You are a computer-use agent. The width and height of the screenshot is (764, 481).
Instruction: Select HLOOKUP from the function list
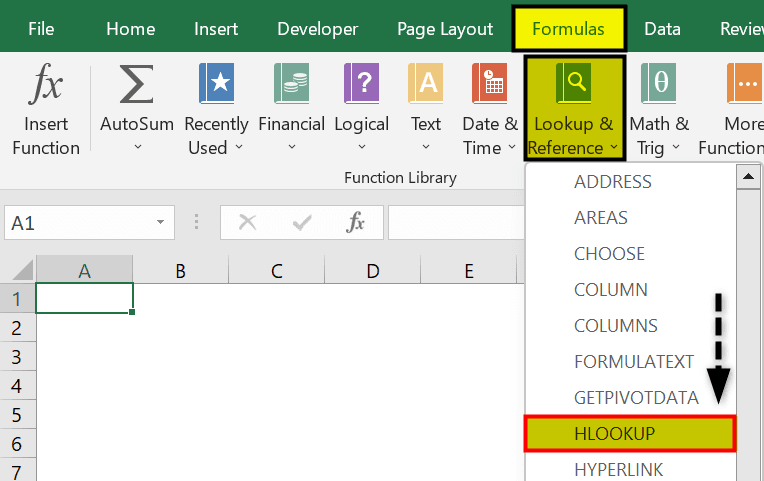pos(630,433)
